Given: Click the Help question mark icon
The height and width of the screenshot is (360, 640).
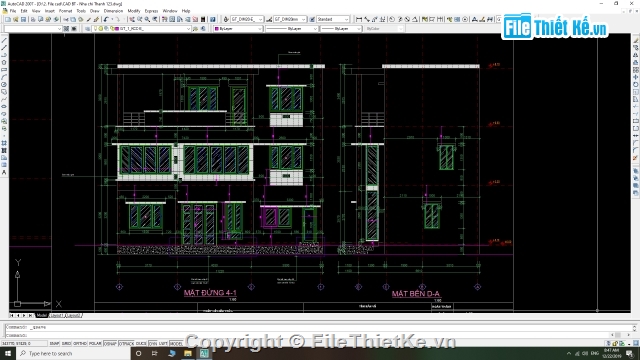Looking at the screenshot, I should [x=212, y=19].
